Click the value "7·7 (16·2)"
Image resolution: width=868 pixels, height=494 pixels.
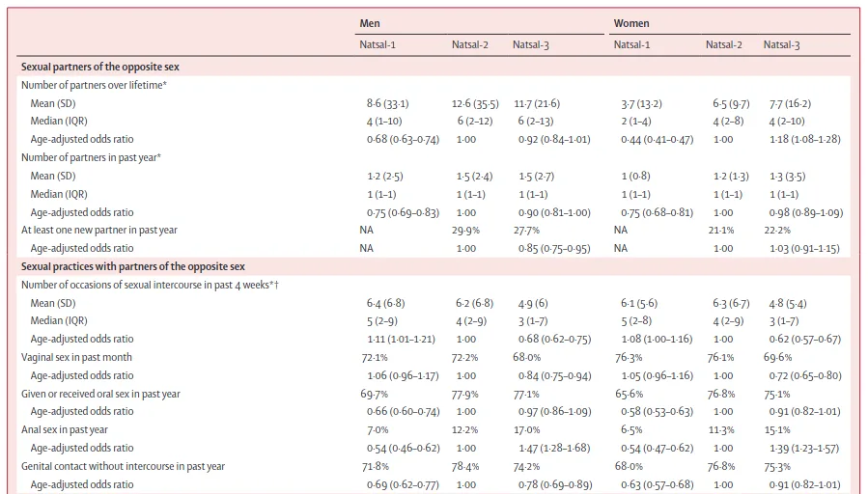pos(790,103)
